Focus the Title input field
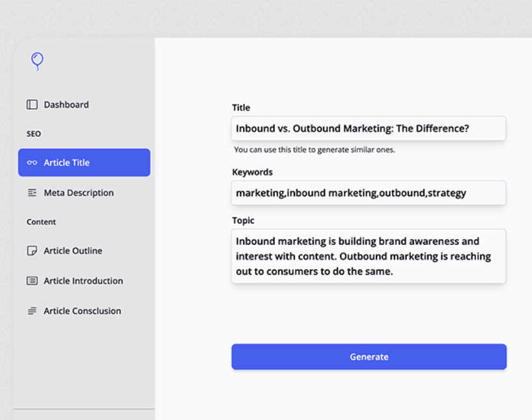Image resolution: width=532 pixels, height=420 pixels. (369, 128)
